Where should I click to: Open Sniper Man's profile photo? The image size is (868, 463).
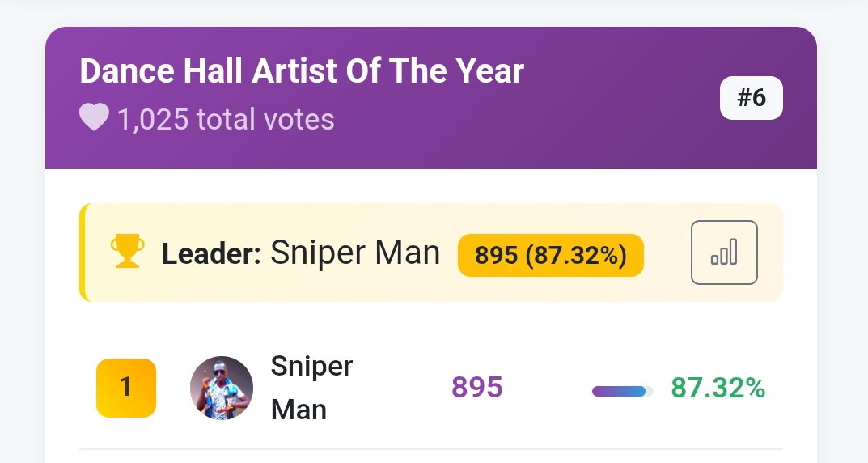click(x=222, y=388)
